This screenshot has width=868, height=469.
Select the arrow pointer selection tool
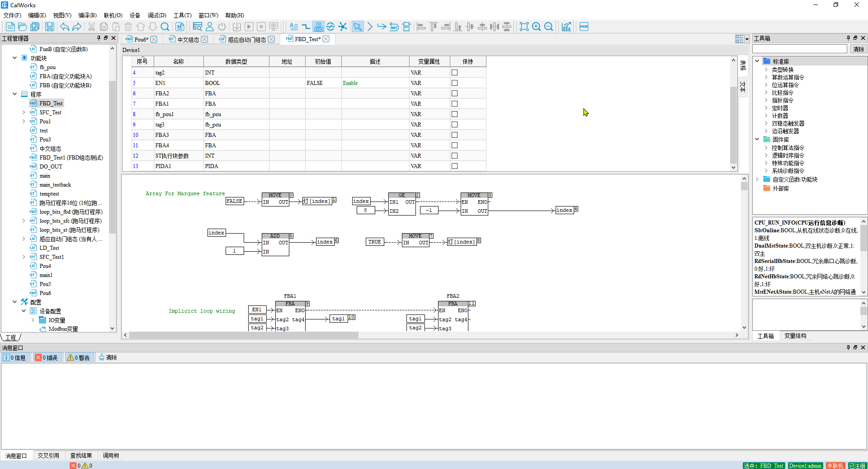357,27
